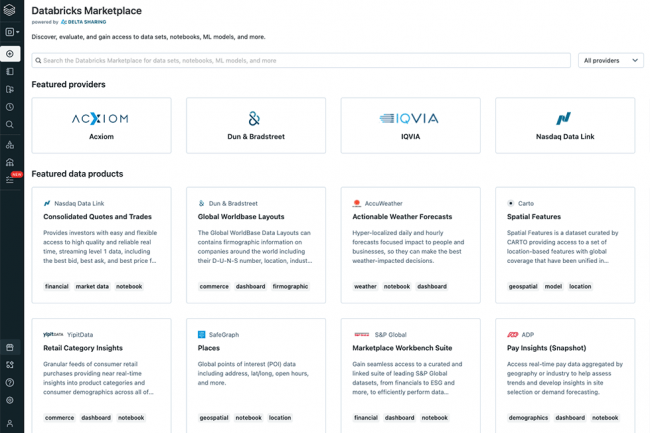Open the Partner Connect icon in sidebar
Screen dimensions: 650x433
10,365
